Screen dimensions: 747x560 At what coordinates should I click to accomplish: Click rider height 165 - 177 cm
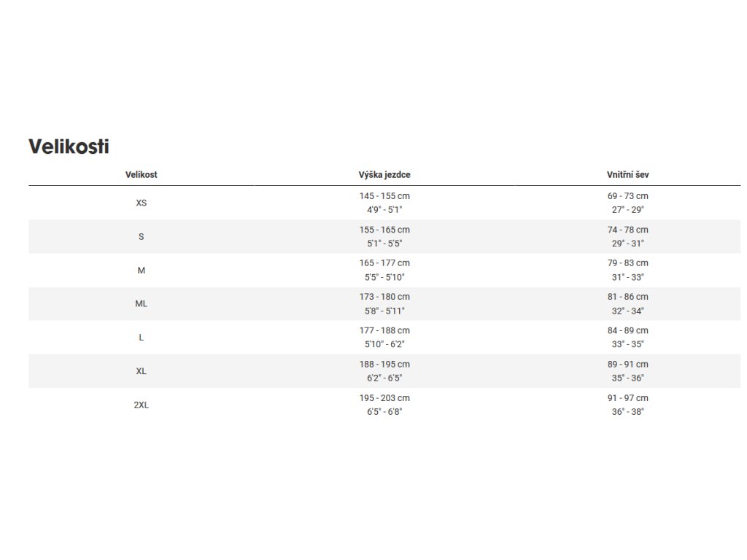384,263
